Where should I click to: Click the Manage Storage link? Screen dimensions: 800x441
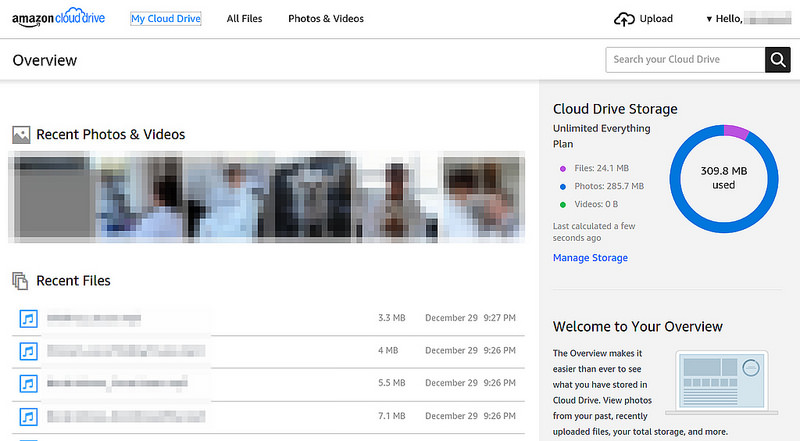590,258
